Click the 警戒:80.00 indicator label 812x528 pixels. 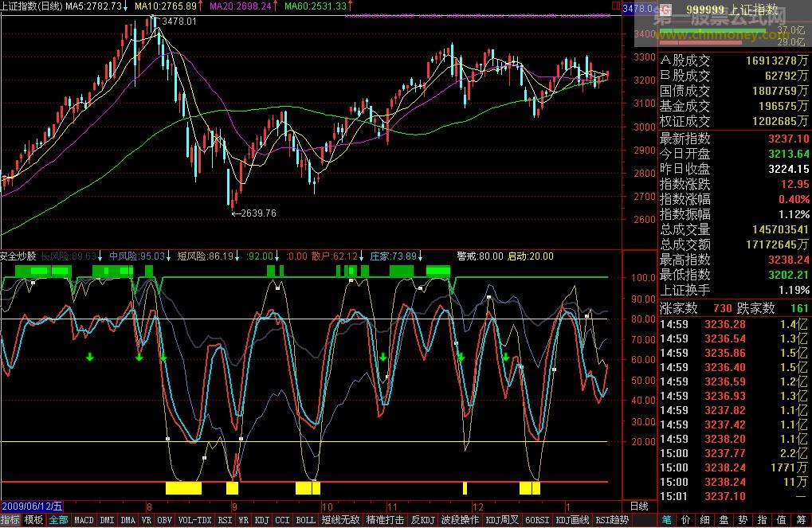pos(480,256)
